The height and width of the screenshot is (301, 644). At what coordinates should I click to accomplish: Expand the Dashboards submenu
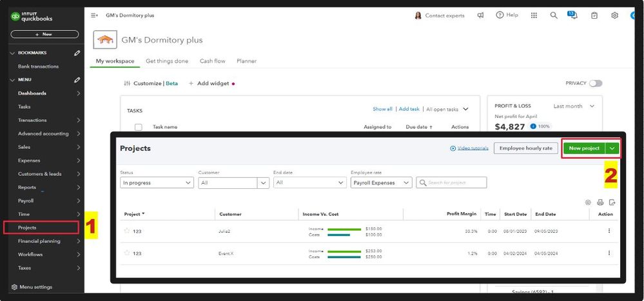78,93
